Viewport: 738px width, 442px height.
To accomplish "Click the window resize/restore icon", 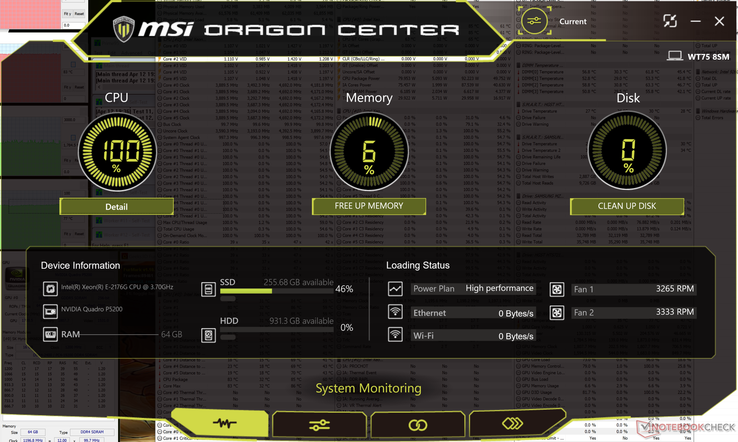I will pyautogui.click(x=670, y=21).
